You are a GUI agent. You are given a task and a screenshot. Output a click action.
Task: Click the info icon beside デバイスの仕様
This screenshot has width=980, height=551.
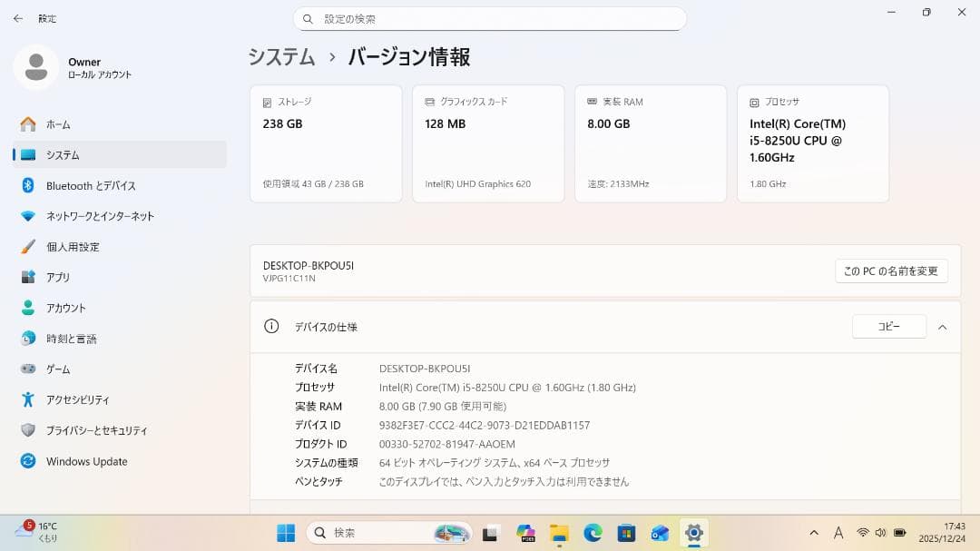270,327
